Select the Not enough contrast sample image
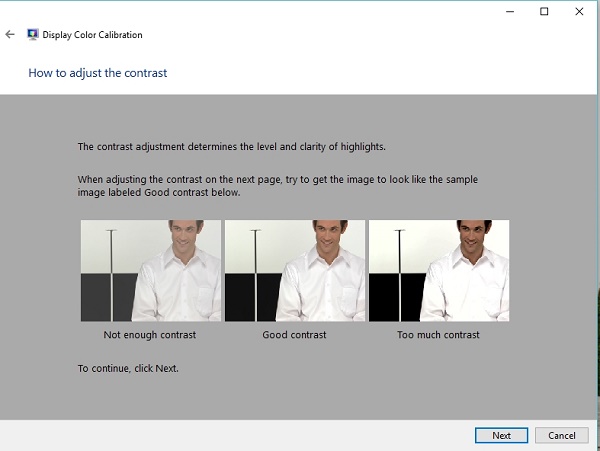 pyautogui.click(x=151, y=270)
